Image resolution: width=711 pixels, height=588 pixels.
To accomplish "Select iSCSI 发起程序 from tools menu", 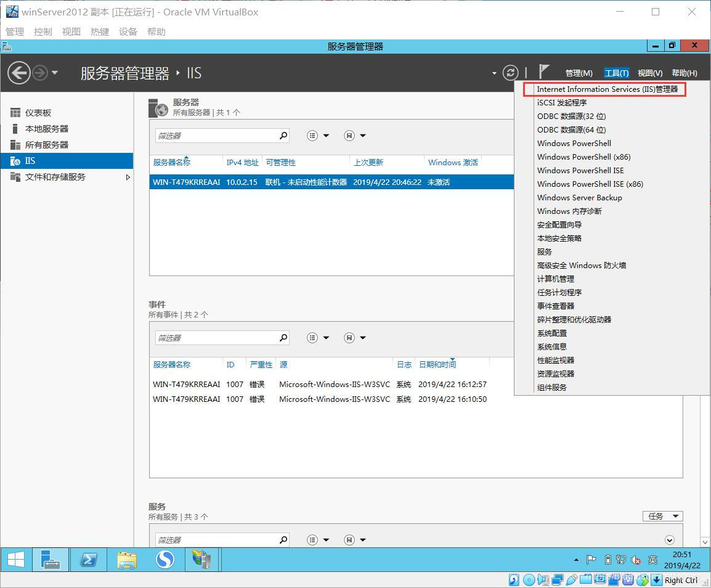I will 562,103.
